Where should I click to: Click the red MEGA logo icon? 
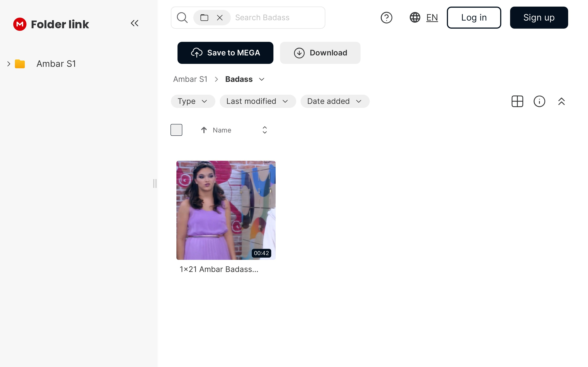pos(20,24)
